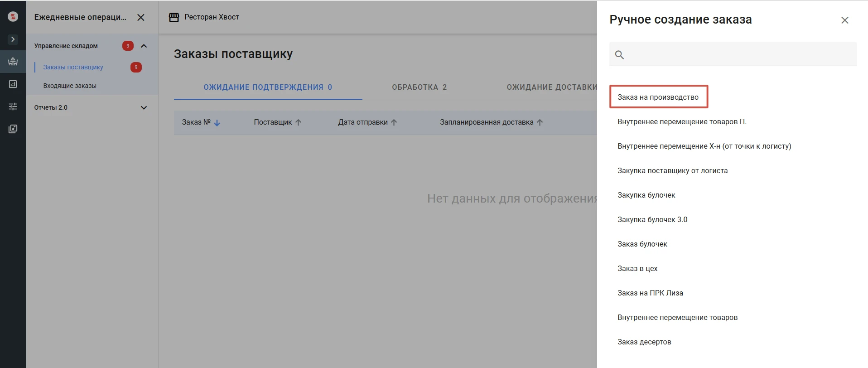Select Заказ на производство template
868x368 pixels.
pyautogui.click(x=658, y=97)
